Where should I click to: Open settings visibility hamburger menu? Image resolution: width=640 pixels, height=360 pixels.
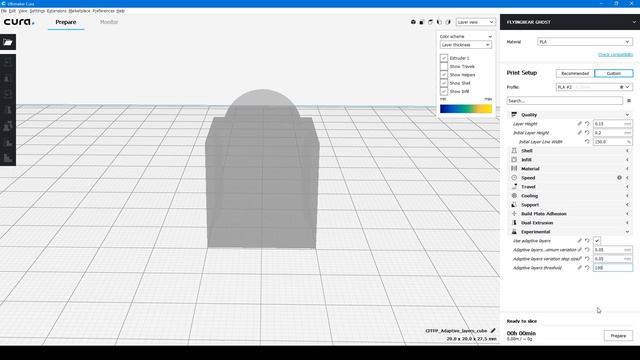[x=629, y=100]
